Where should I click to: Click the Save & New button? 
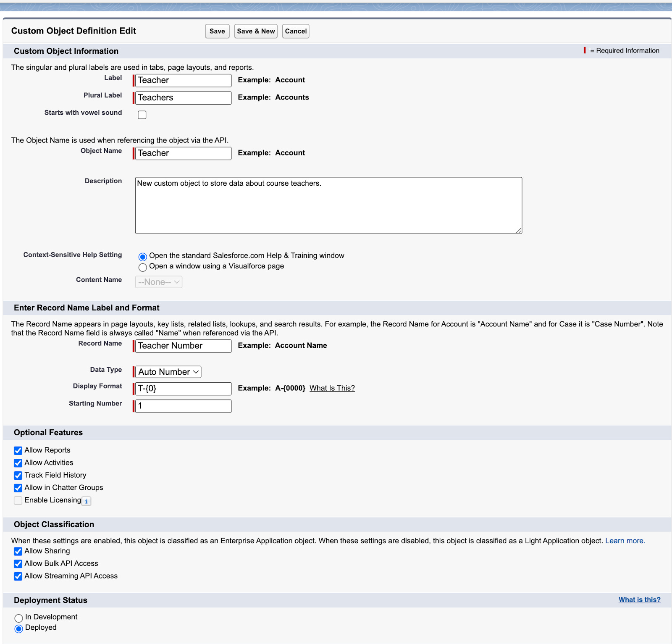pos(256,31)
